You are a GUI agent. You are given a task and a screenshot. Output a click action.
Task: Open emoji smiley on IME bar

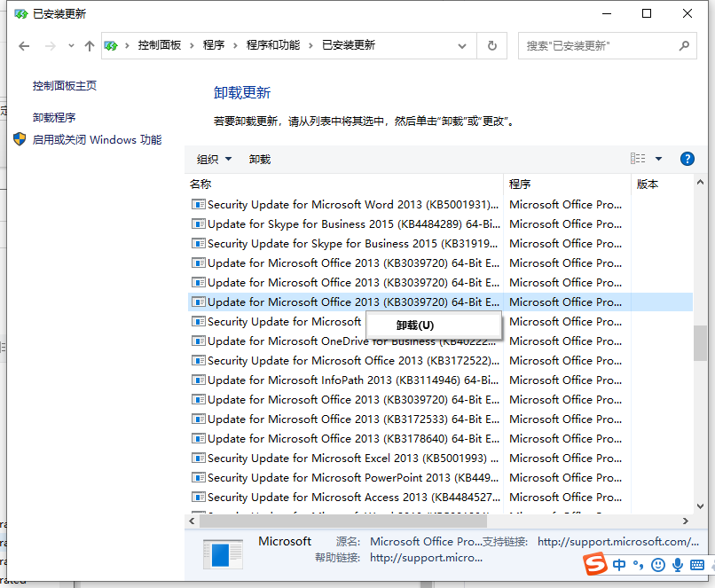click(x=657, y=565)
